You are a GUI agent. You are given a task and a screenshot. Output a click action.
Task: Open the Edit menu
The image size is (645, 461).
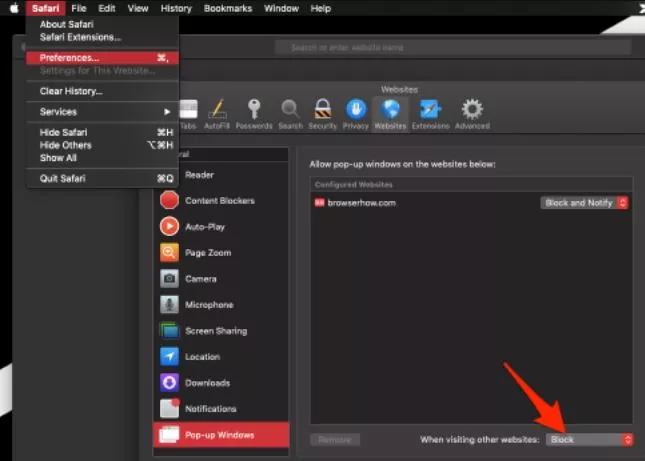coord(107,8)
